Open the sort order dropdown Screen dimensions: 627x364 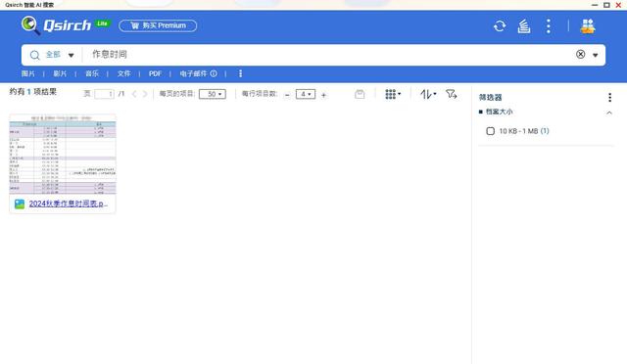428,94
